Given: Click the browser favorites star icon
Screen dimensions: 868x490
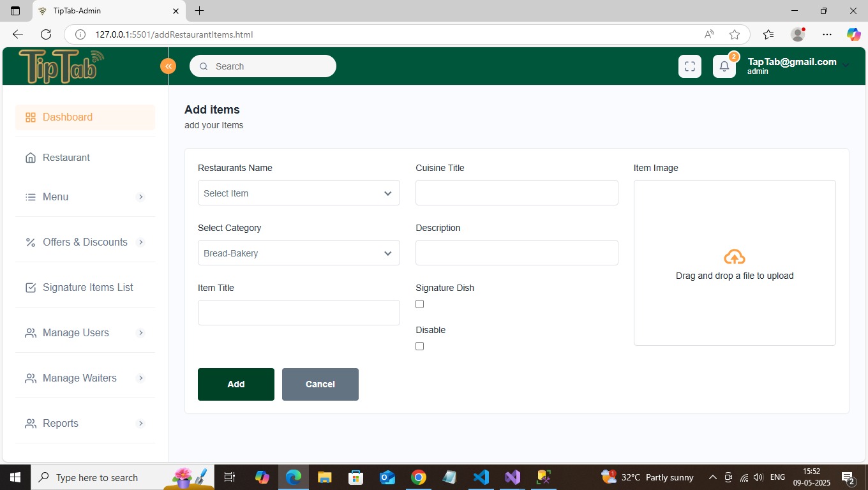Looking at the screenshot, I should 735,34.
